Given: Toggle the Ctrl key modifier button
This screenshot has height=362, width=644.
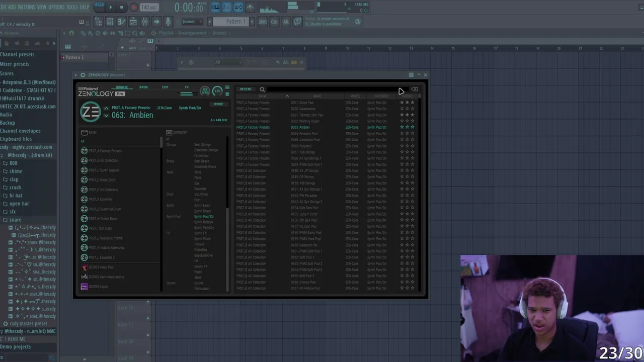Looking at the screenshot, I should pyautogui.click(x=274, y=22).
